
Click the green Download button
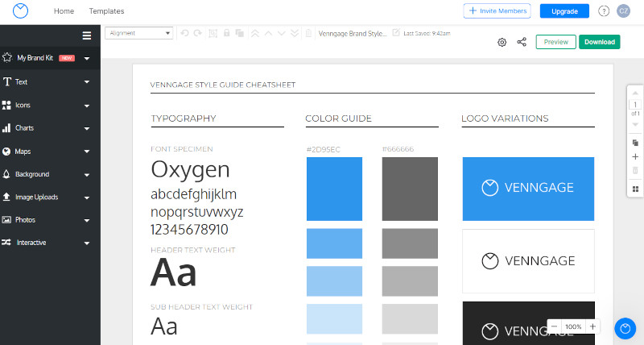[x=599, y=42]
